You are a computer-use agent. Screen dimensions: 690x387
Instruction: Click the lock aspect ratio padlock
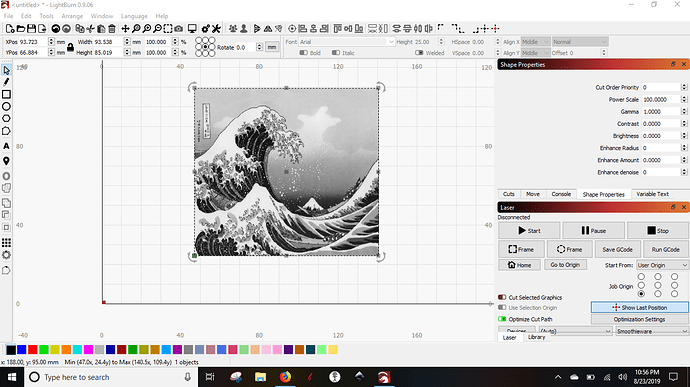coord(70,47)
